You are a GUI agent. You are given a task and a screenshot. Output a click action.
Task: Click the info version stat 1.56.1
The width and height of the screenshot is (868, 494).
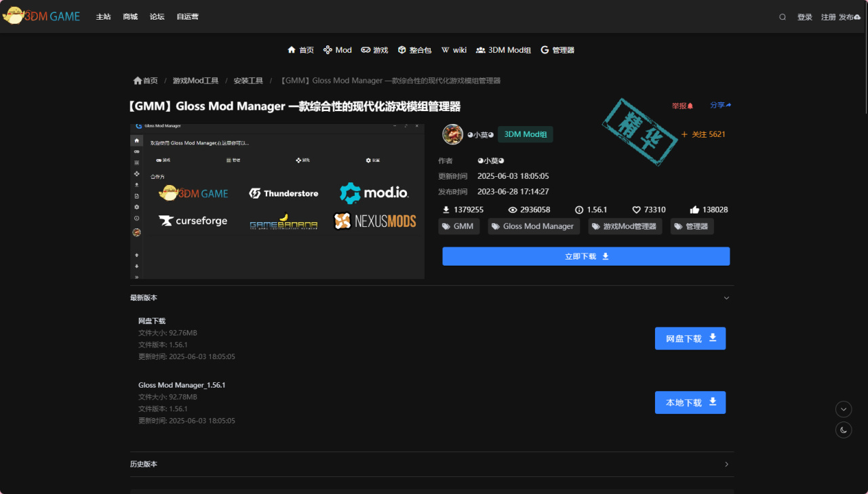[591, 210]
